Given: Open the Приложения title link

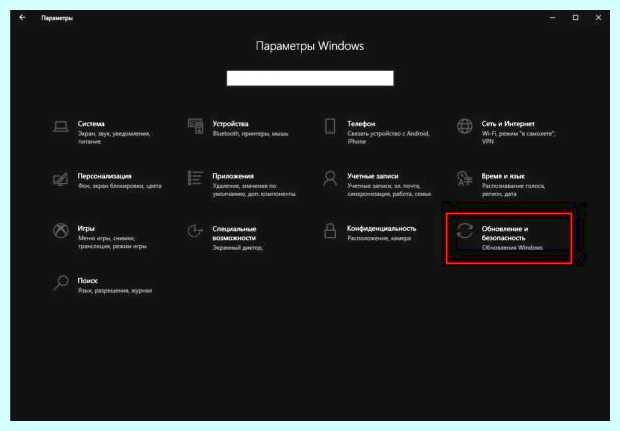Looking at the screenshot, I should click(233, 176).
